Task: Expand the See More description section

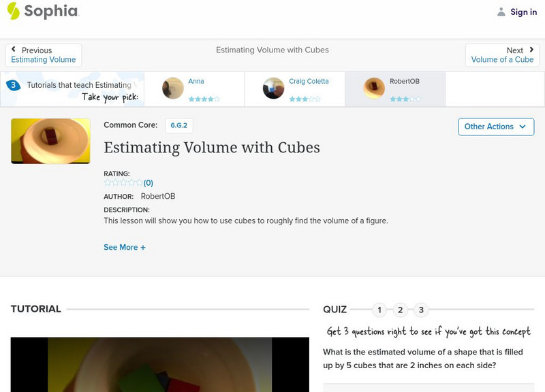Action: tap(125, 247)
